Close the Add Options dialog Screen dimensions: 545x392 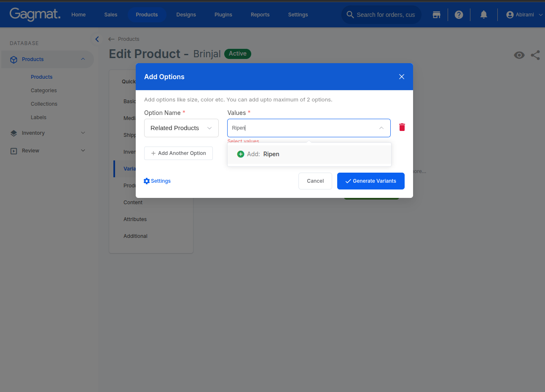click(x=402, y=77)
